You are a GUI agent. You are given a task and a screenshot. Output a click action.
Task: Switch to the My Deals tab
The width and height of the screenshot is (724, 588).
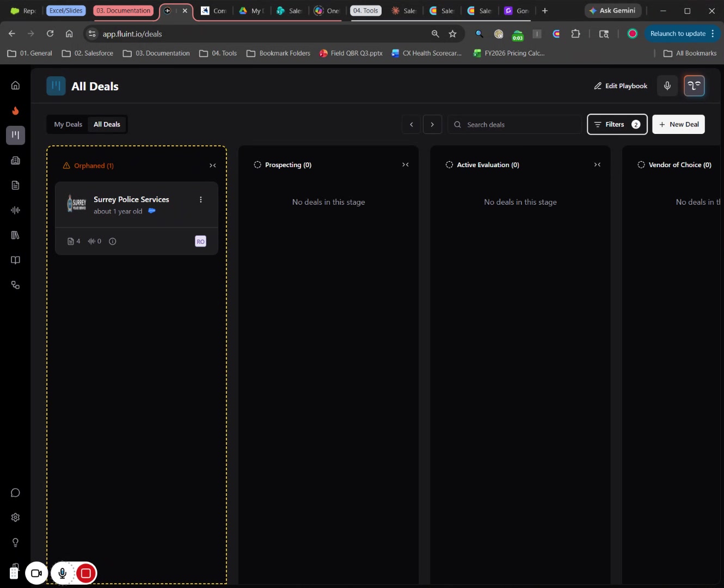click(x=68, y=125)
